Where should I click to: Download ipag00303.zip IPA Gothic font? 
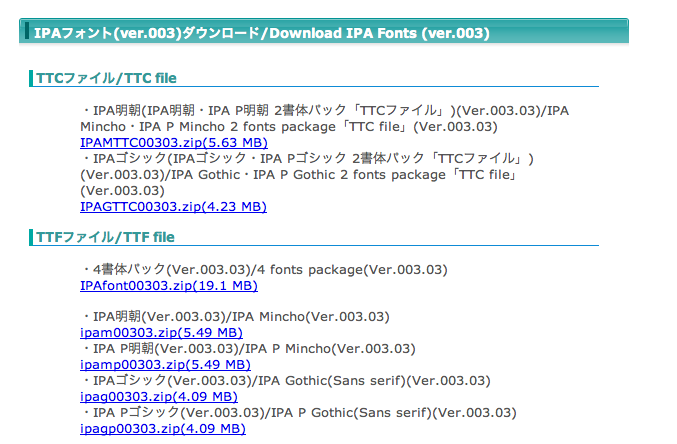point(159,396)
